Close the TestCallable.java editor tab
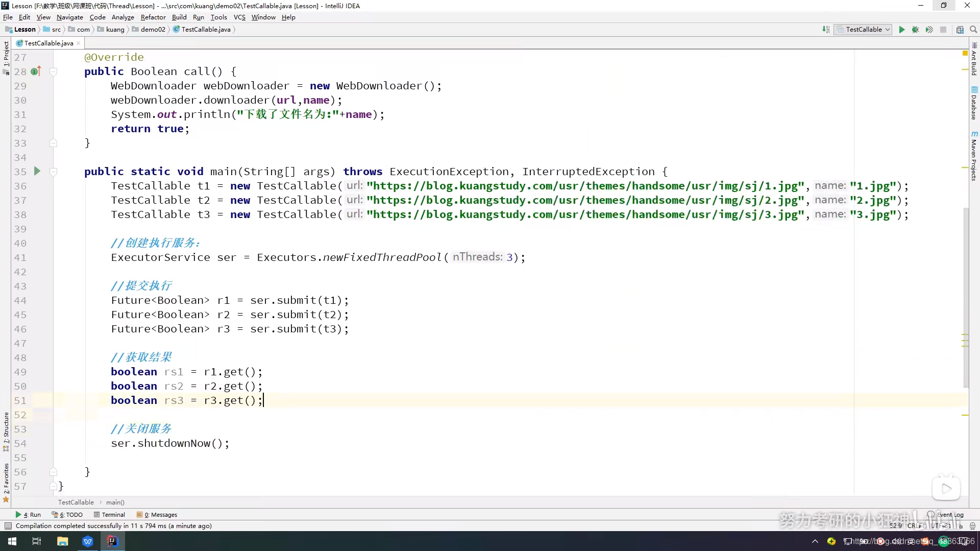This screenshot has width=980, height=551. [78, 43]
